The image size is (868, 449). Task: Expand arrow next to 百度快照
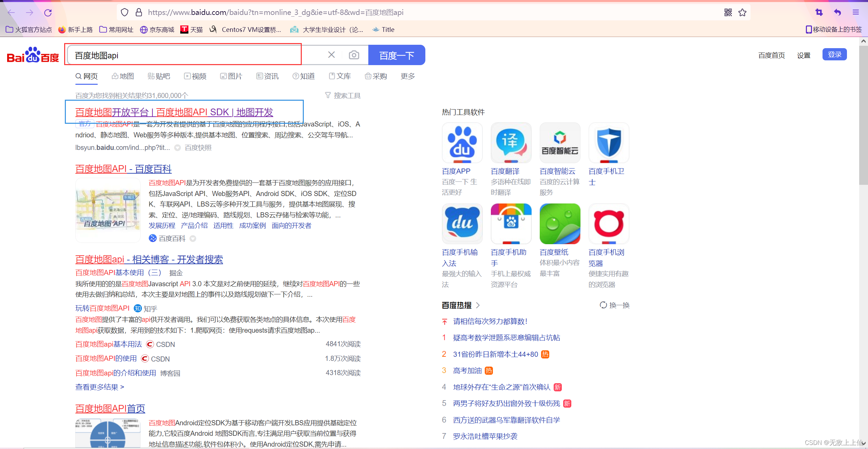178,148
